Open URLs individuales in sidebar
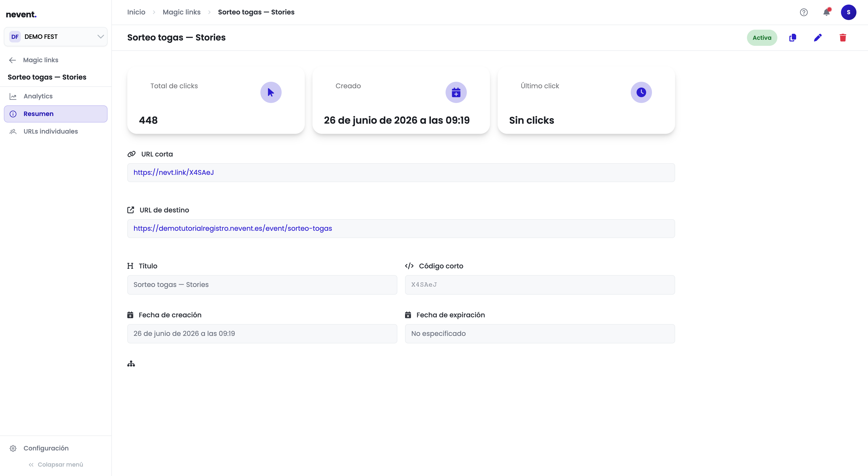This screenshot has height=476, width=868. 56,131
